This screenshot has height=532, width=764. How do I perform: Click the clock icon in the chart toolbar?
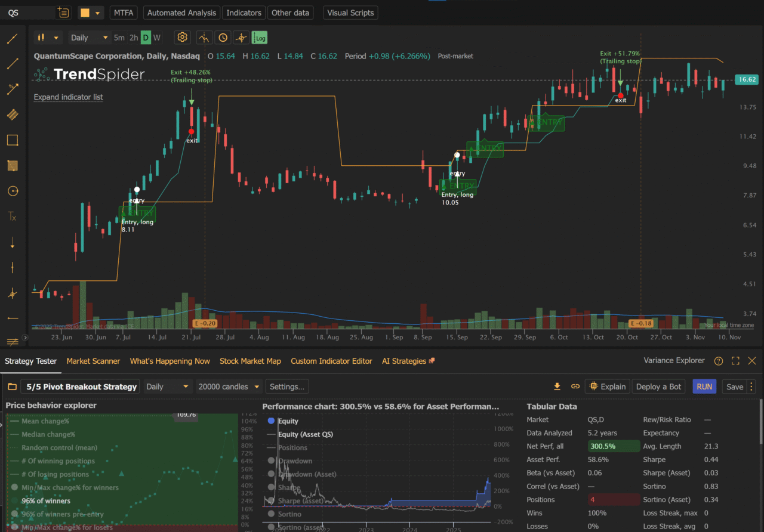click(222, 37)
